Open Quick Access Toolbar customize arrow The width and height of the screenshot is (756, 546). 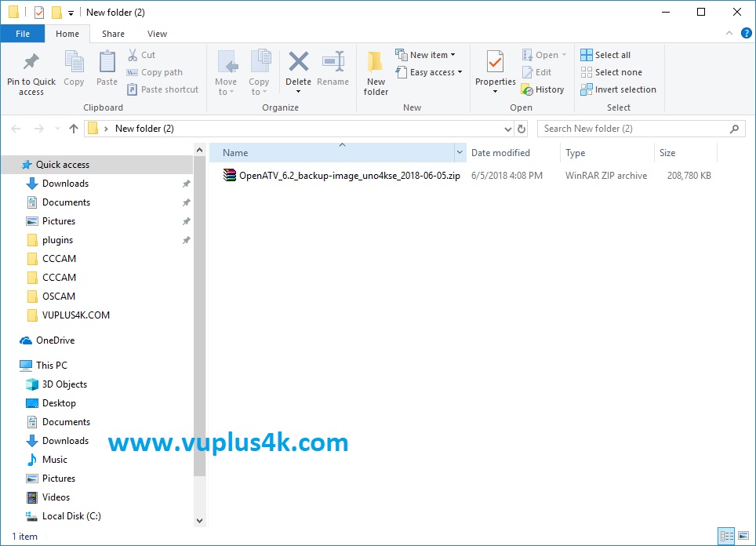pyautogui.click(x=71, y=13)
